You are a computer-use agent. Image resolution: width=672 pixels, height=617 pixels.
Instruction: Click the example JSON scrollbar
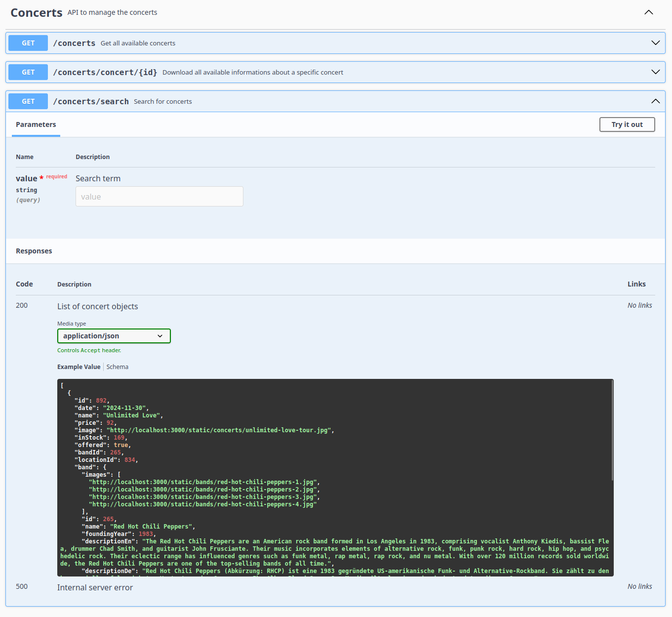click(612, 430)
